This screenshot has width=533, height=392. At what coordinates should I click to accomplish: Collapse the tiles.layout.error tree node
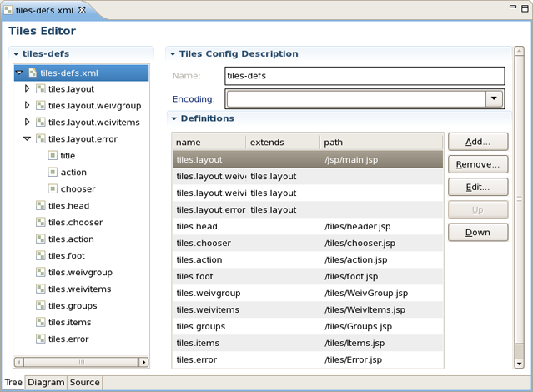(x=27, y=139)
